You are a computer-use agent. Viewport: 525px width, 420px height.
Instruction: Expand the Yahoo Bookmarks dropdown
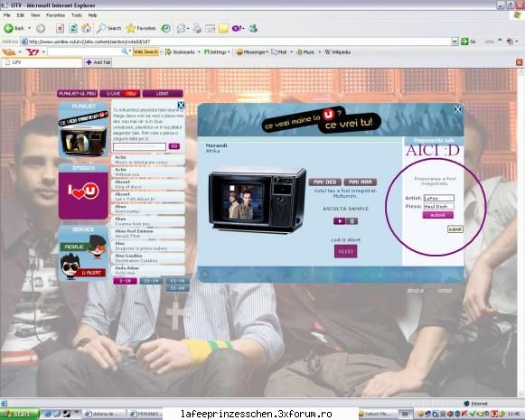[199, 52]
